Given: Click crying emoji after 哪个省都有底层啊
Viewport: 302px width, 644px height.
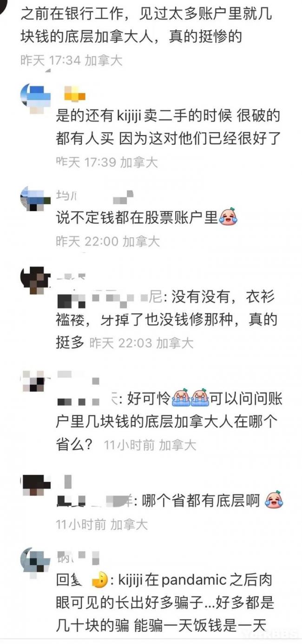Looking at the screenshot, I should click(x=274, y=500).
